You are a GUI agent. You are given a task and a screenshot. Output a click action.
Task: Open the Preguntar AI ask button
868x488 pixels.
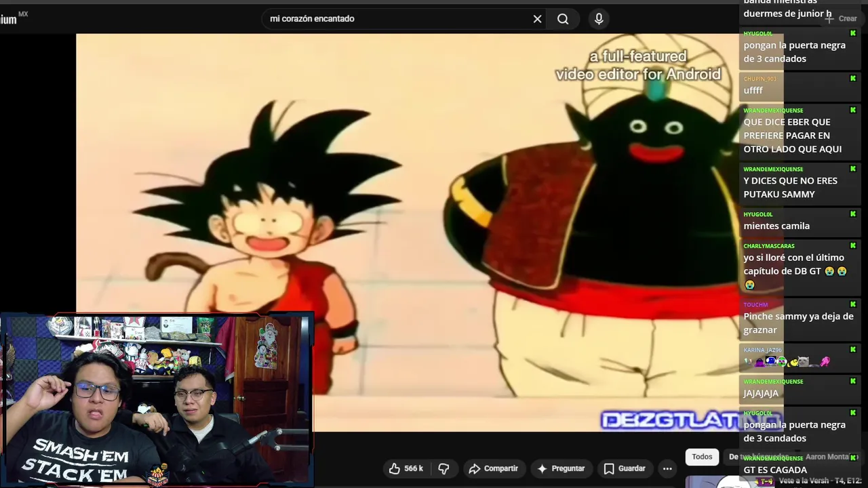click(x=561, y=468)
